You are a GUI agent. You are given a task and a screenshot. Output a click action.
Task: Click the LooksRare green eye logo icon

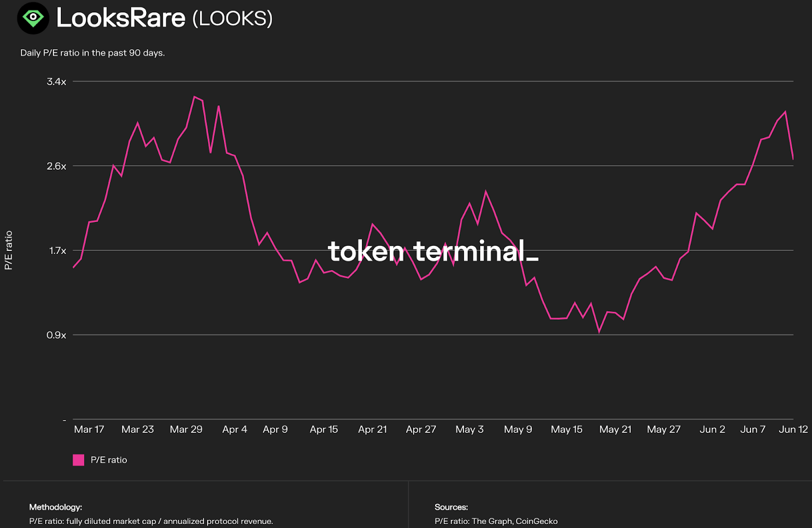[x=32, y=18]
